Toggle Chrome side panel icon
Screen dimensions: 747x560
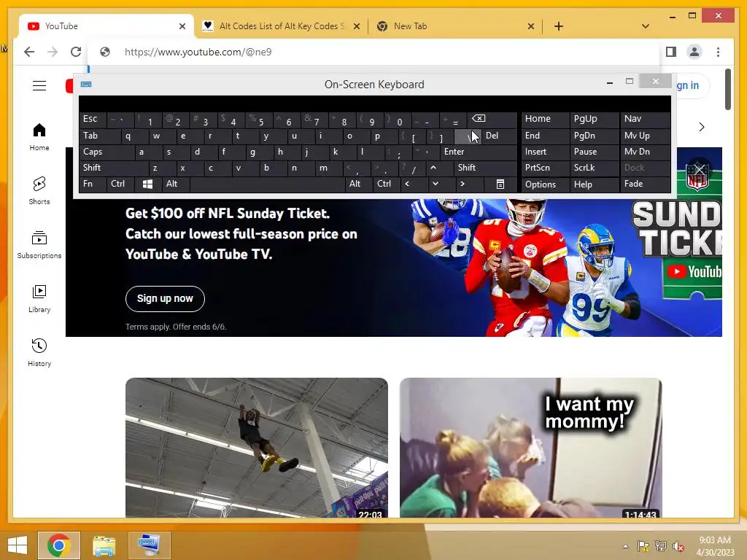(671, 52)
